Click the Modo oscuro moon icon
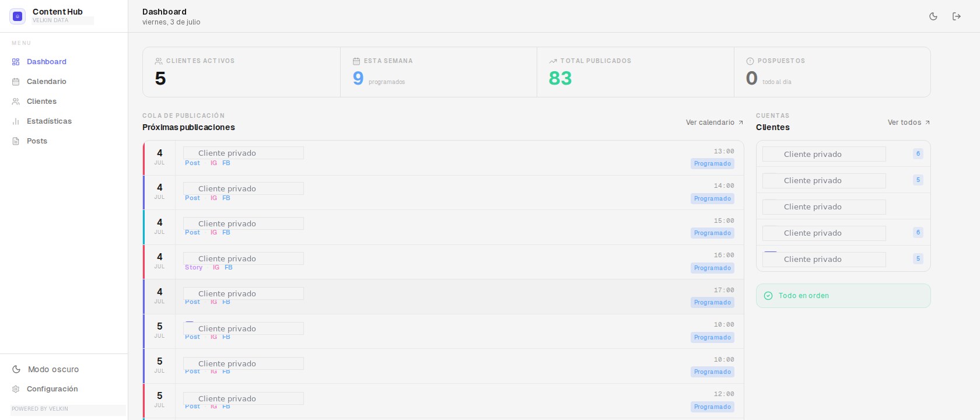 tap(16, 369)
